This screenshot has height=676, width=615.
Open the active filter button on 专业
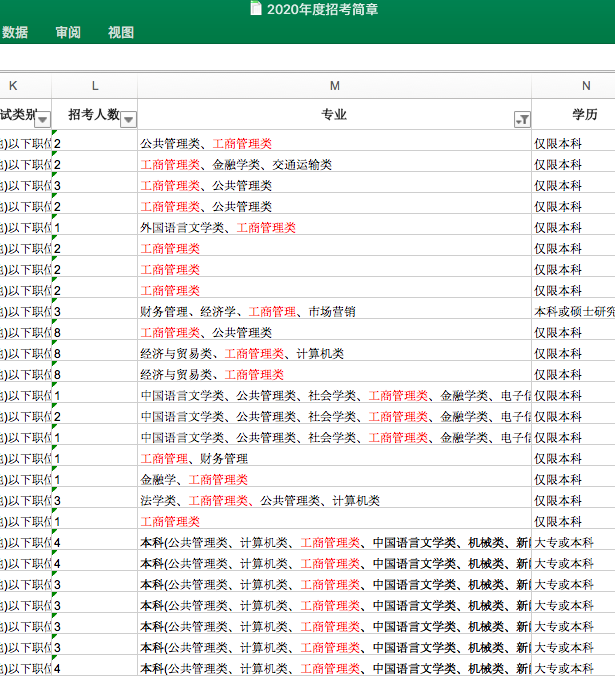(521, 120)
